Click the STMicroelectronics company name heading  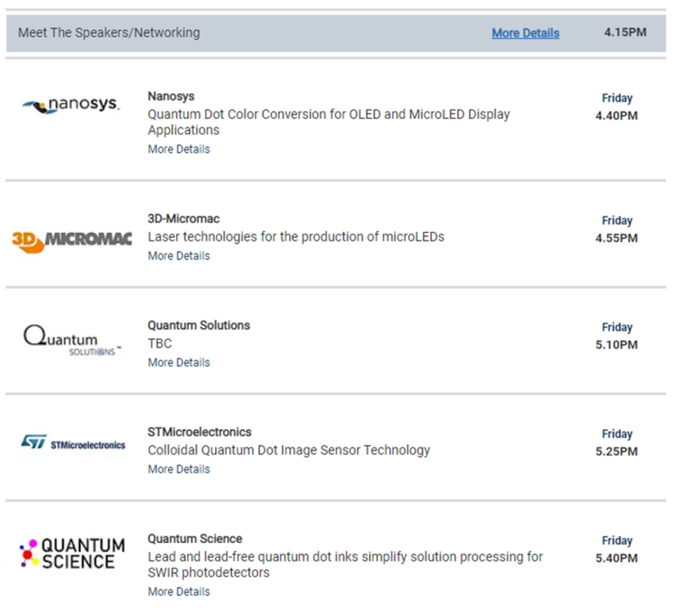(200, 432)
